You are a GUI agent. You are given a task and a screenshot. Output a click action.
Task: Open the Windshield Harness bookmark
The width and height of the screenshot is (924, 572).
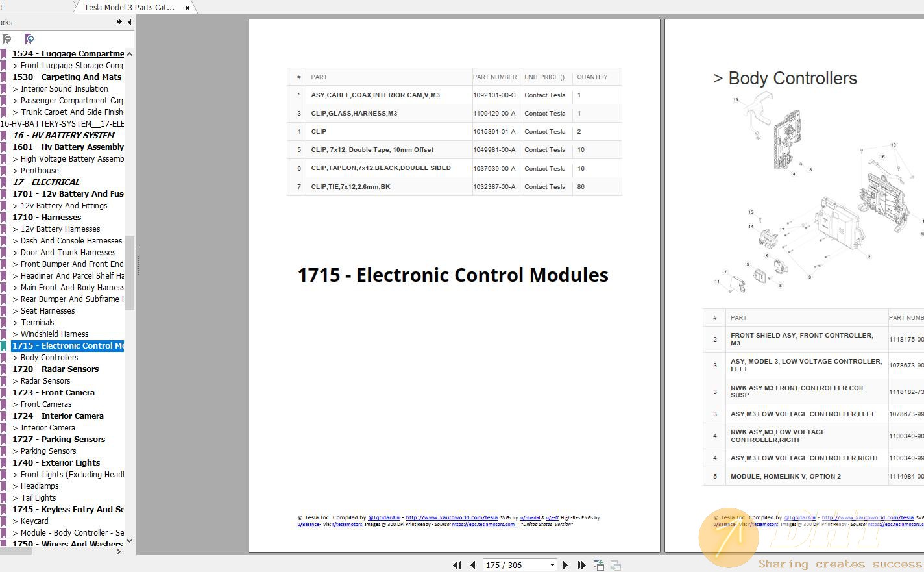point(50,334)
